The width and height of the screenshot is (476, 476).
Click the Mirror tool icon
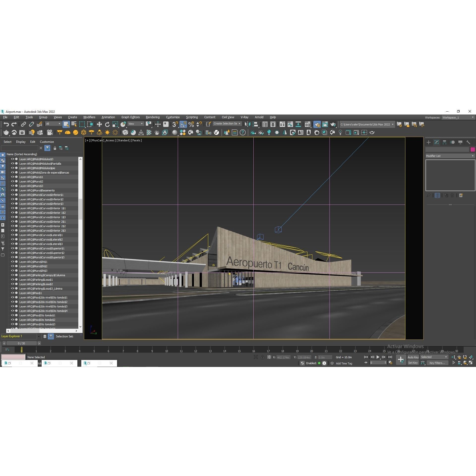pyautogui.click(x=247, y=124)
